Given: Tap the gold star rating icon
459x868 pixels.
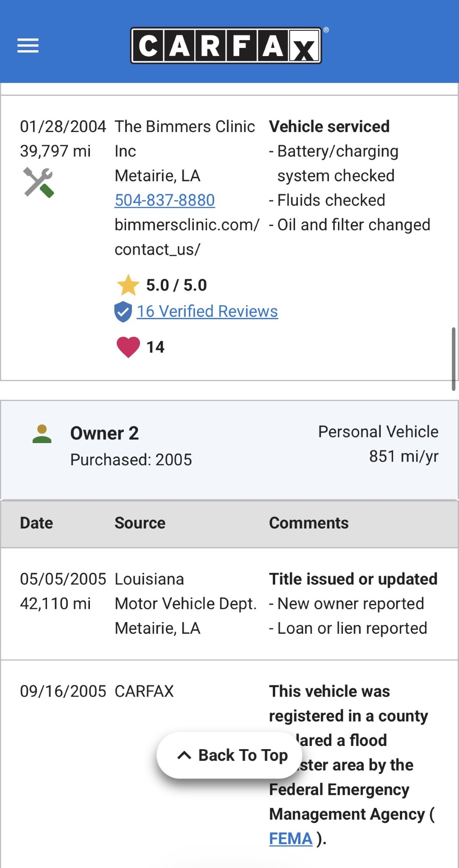Looking at the screenshot, I should click(128, 285).
